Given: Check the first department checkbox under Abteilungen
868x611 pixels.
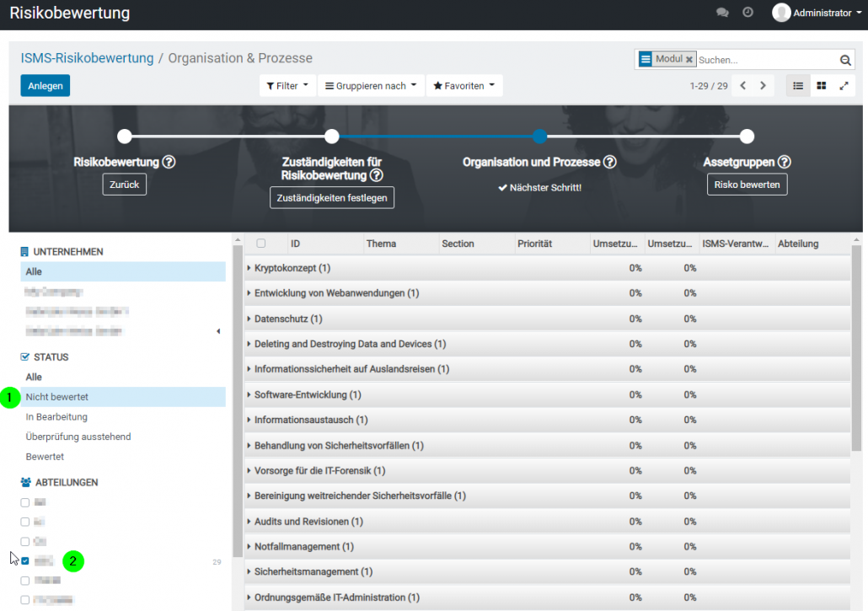Looking at the screenshot, I should pyautogui.click(x=25, y=502).
